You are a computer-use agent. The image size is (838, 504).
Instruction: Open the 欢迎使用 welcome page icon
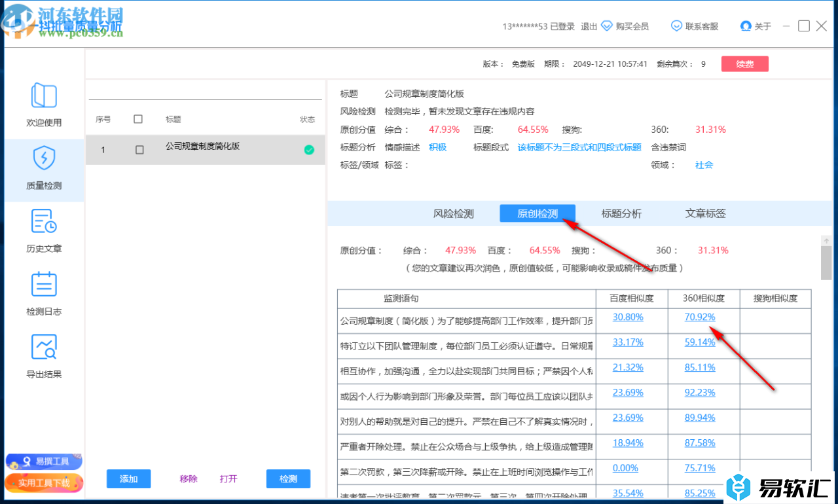click(44, 96)
